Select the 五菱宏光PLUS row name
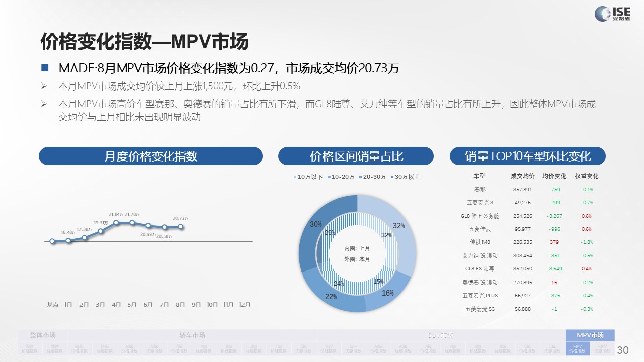Image resolution: width=644 pixels, height=362 pixels. [x=480, y=295]
